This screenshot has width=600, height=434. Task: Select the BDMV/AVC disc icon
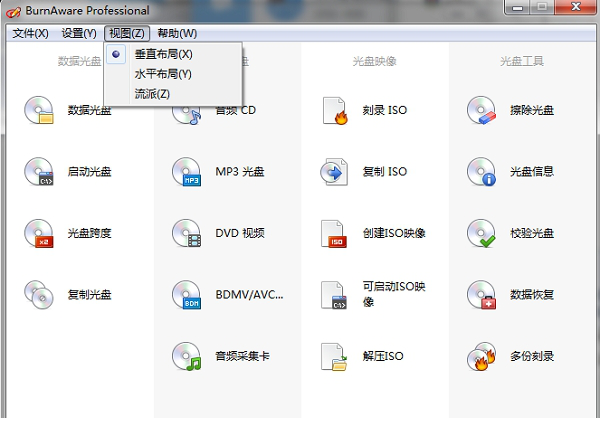(186, 295)
